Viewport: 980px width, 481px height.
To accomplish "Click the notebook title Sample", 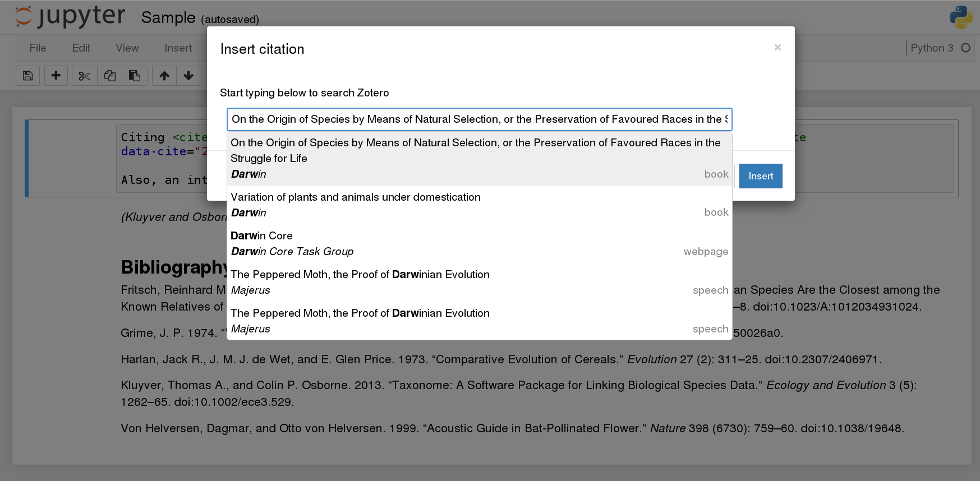I will tap(168, 17).
